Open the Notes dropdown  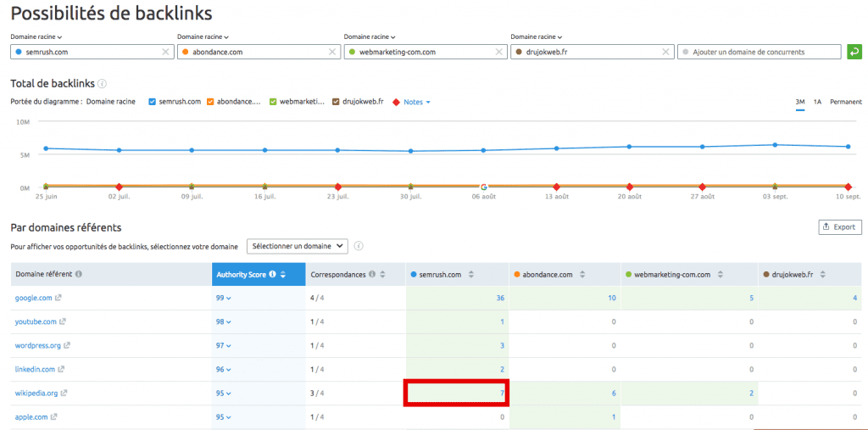(417, 102)
